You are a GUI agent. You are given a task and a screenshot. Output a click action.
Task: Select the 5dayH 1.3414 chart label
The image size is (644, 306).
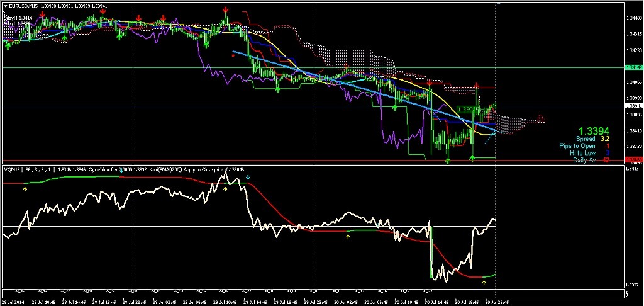18,18
